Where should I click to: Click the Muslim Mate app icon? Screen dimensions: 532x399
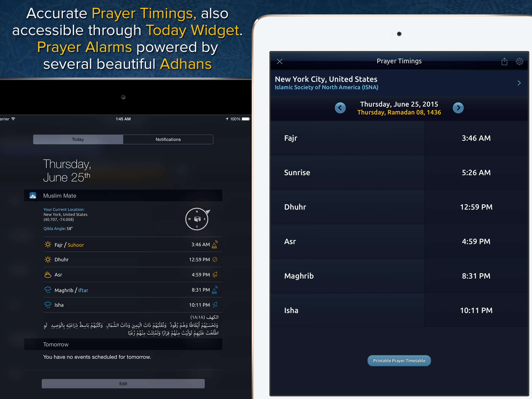[x=33, y=195]
